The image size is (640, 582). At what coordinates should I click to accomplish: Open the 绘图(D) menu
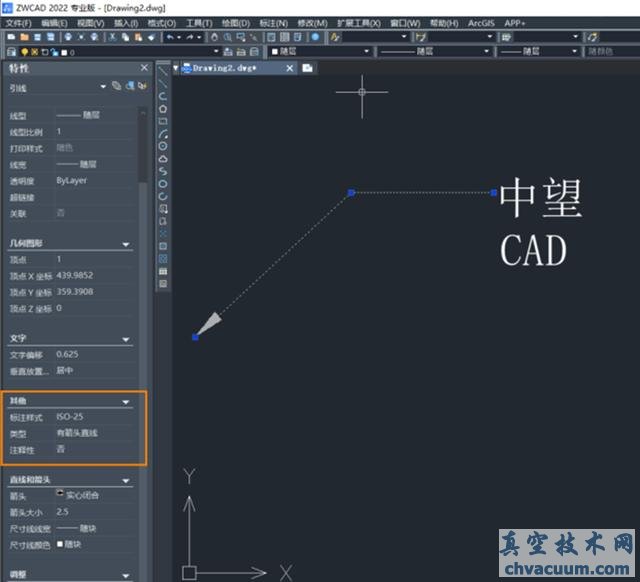pyautogui.click(x=236, y=23)
